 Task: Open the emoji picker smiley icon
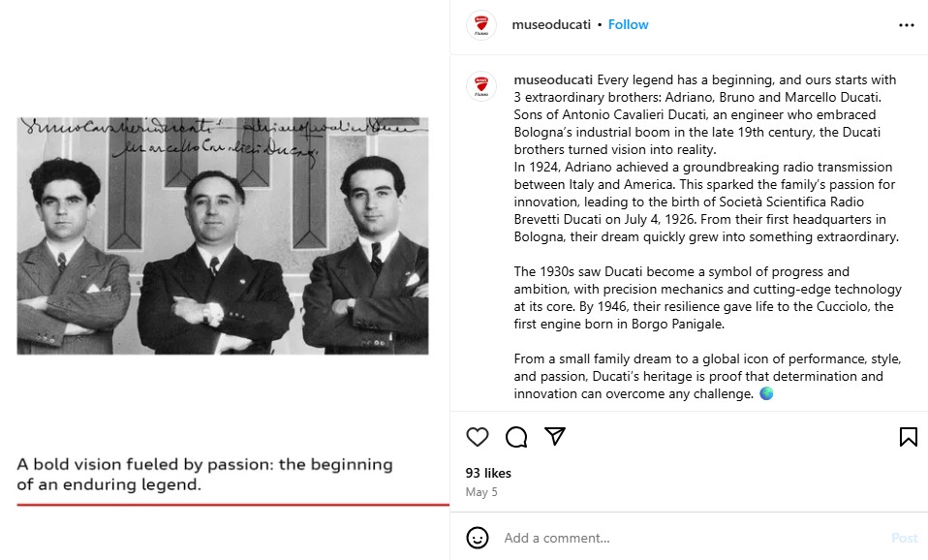point(478,538)
